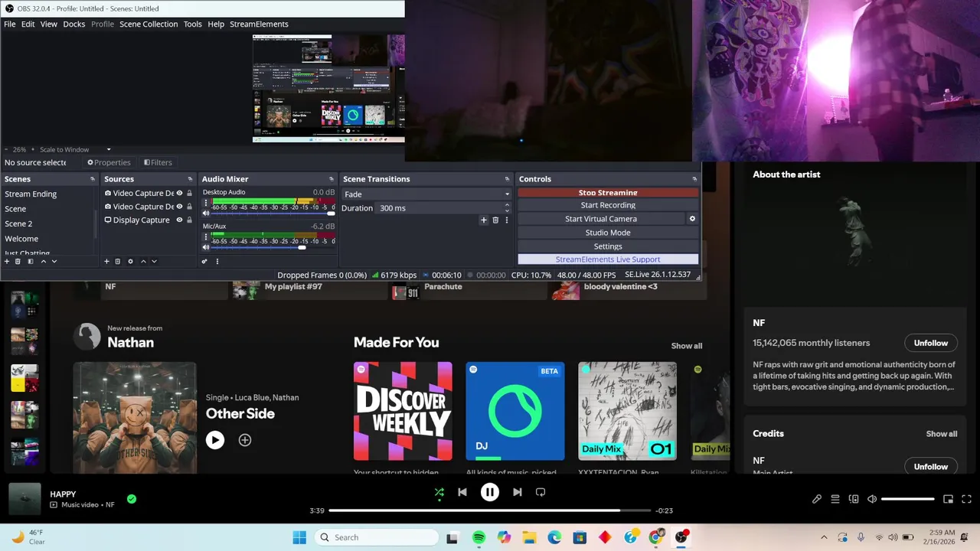Open the Spotify queue icon
The height and width of the screenshot is (551, 980).
835,499
